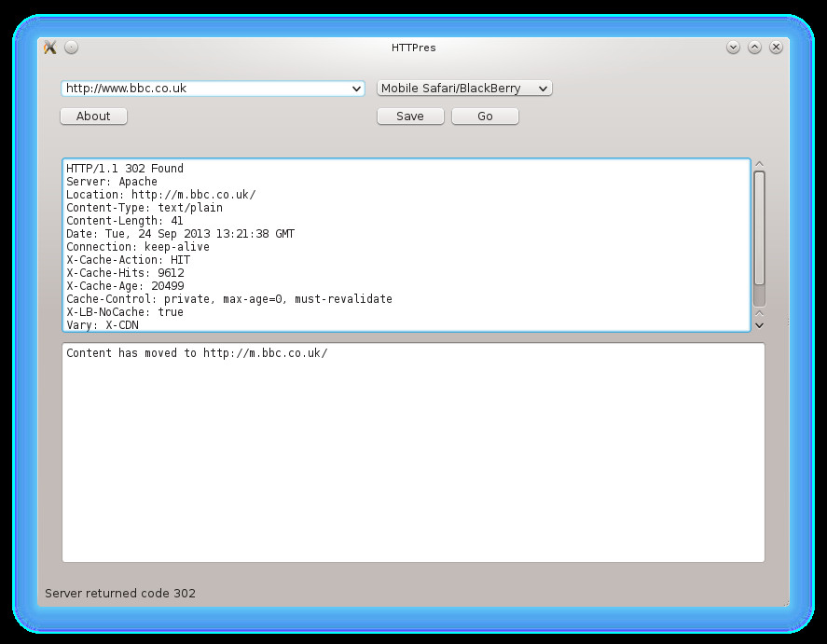Image resolution: width=827 pixels, height=644 pixels.
Task: Click the 'Content has moved to' body text
Action: [197, 353]
